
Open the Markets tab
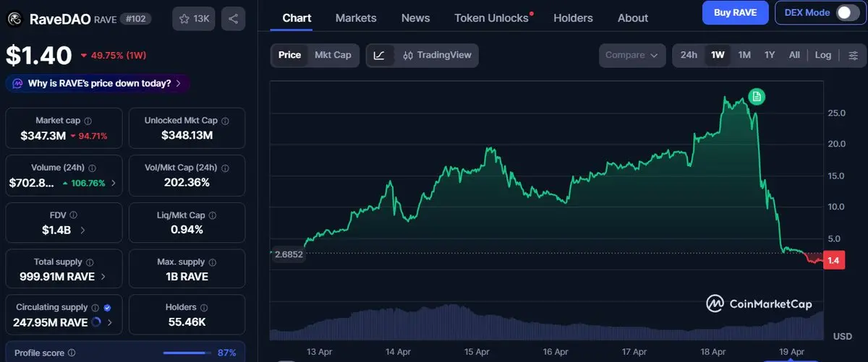(356, 17)
